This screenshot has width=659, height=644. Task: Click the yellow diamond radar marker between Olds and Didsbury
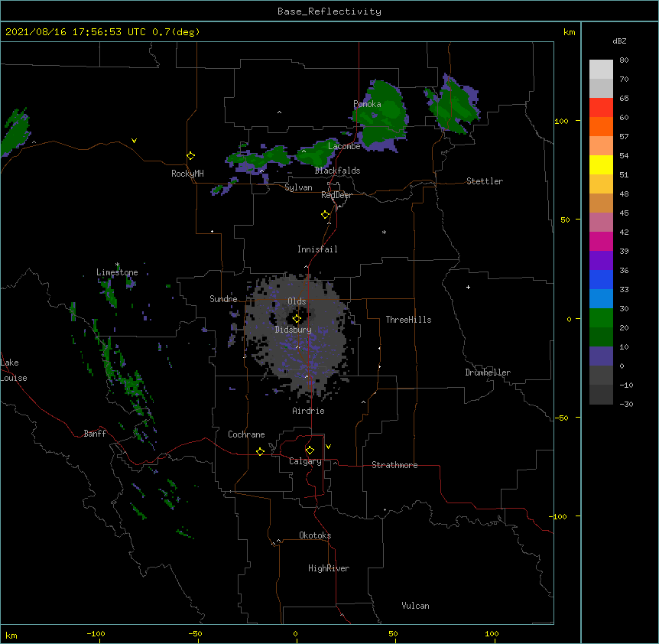[297, 319]
